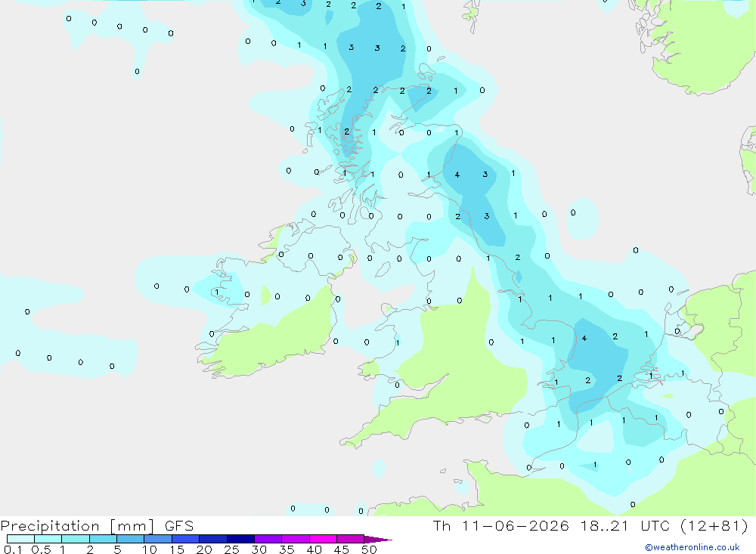
Task: Click the 'GFS' model label
Action: click(x=179, y=525)
